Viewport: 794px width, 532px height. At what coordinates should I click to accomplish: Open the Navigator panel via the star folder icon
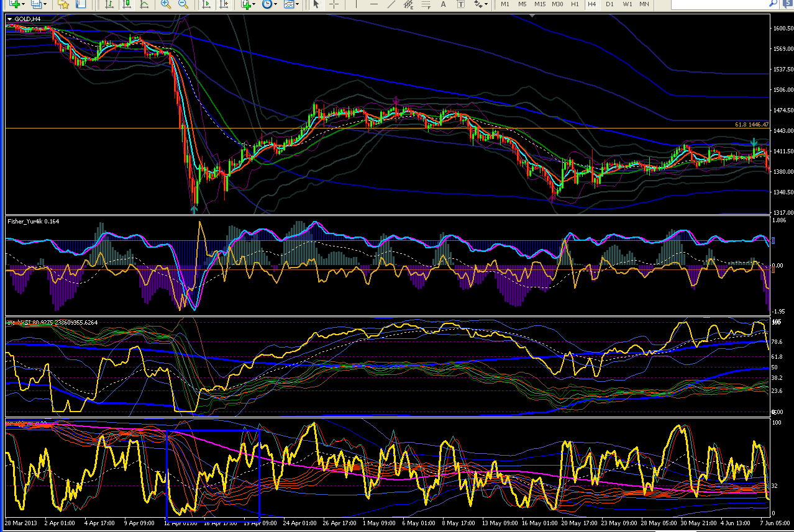tap(63, 4)
